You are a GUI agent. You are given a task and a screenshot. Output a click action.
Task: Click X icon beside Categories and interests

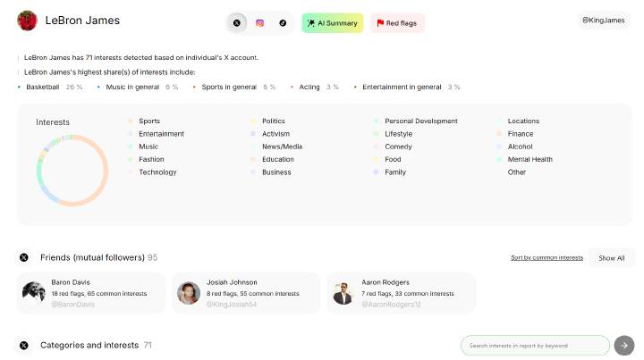coord(24,345)
